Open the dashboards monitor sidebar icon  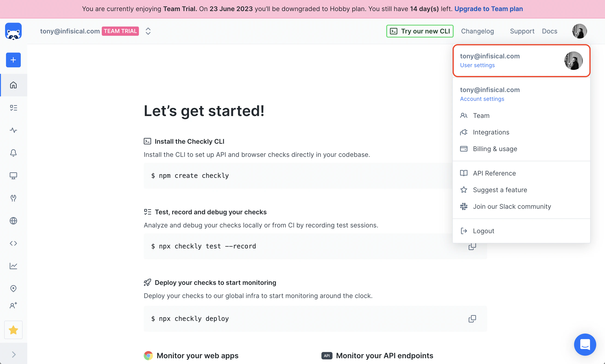[13, 176]
